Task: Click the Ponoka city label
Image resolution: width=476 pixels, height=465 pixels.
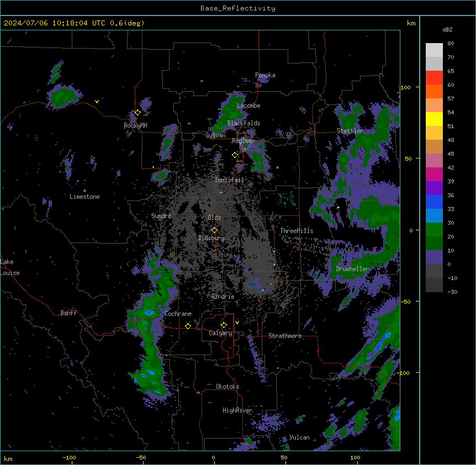Action: [x=265, y=75]
